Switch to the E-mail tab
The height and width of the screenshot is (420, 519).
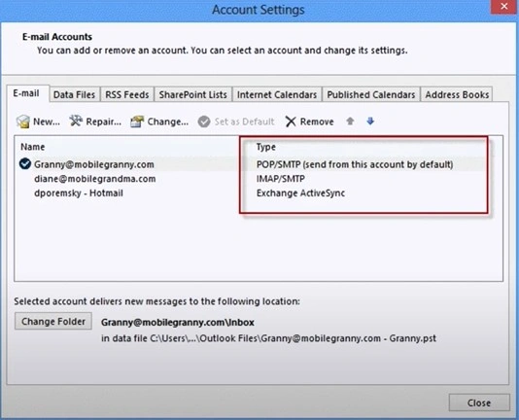coord(26,93)
